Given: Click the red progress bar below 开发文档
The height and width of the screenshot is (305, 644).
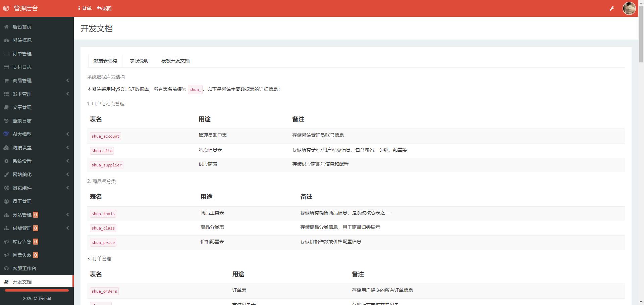Looking at the screenshot, I should coord(36,291).
